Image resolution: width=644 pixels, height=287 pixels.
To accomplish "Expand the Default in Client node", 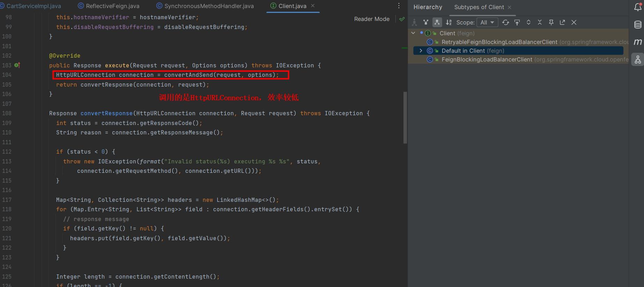I will pyautogui.click(x=421, y=51).
